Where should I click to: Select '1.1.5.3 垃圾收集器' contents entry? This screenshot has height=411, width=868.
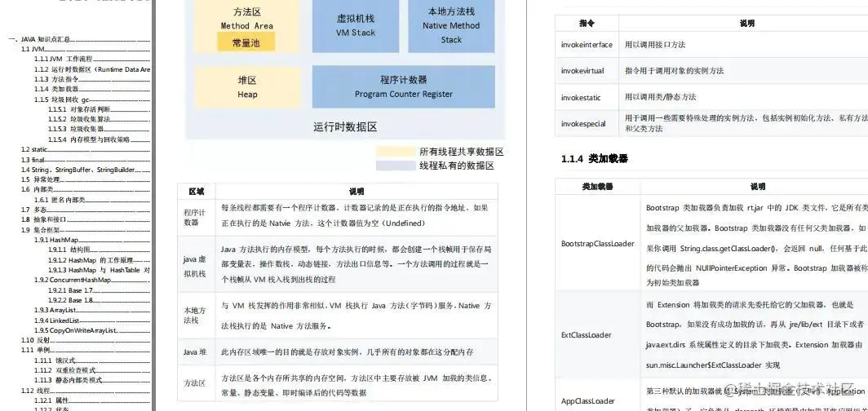[x=99, y=129]
